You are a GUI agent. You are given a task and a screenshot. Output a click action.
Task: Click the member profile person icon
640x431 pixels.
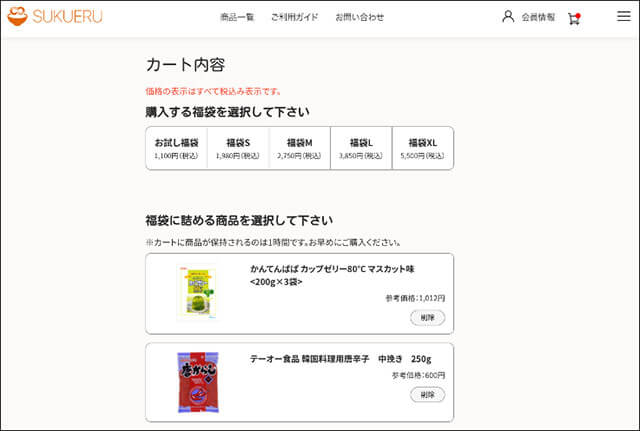click(x=508, y=17)
